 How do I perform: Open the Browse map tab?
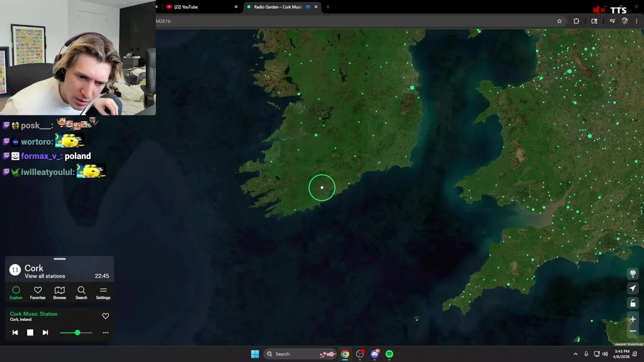click(59, 293)
